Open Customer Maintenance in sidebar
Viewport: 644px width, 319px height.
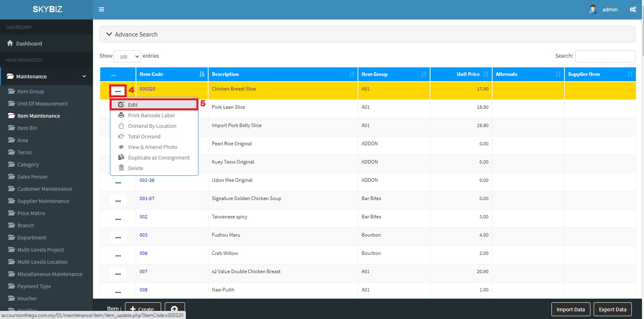(x=45, y=189)
